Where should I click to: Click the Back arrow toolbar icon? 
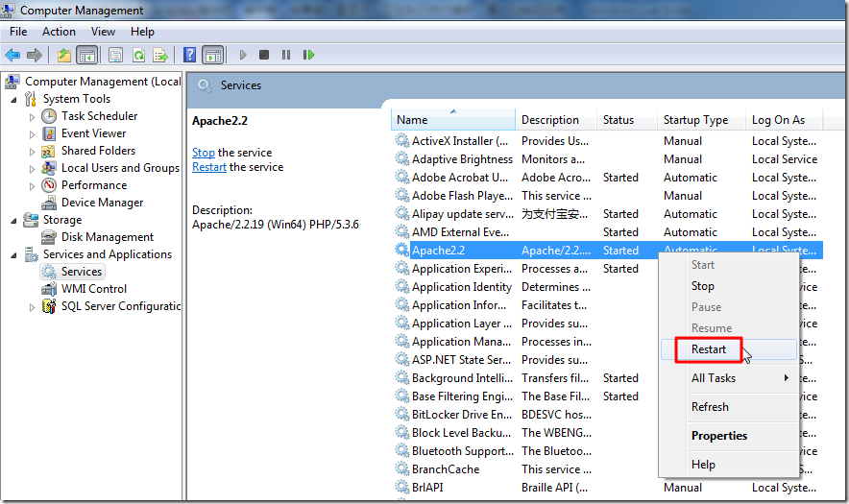tap(12, 55)
